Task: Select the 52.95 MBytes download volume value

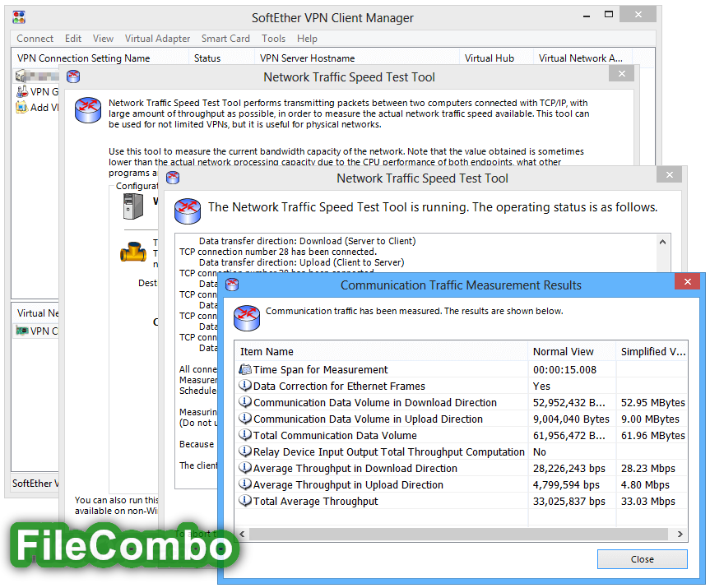Action: point(653,402)
